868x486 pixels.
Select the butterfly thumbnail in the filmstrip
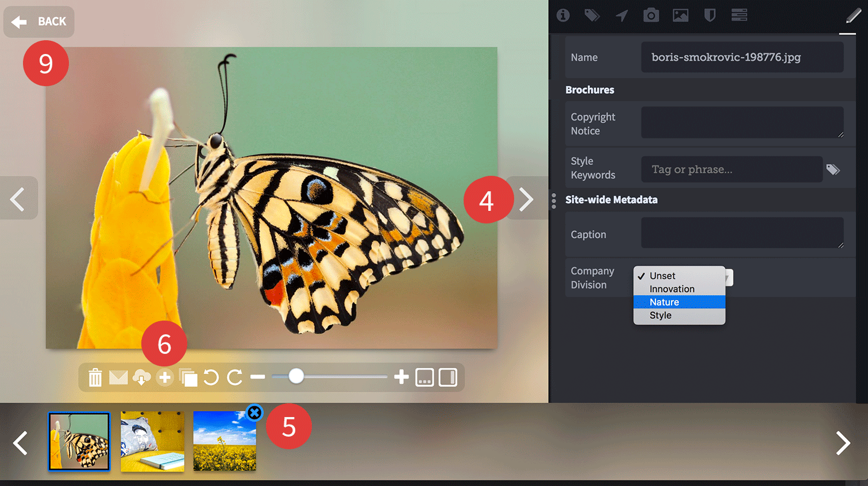79,441
